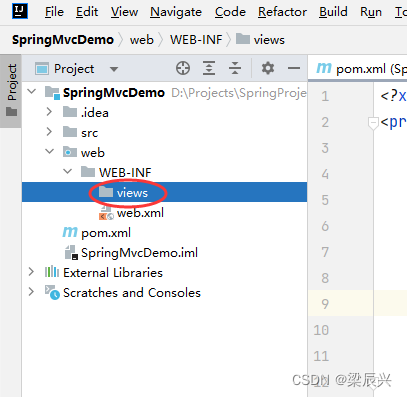407x397 pixels.
Task: Expand Scratches and Consoles node
Action: tap(31, 292)
